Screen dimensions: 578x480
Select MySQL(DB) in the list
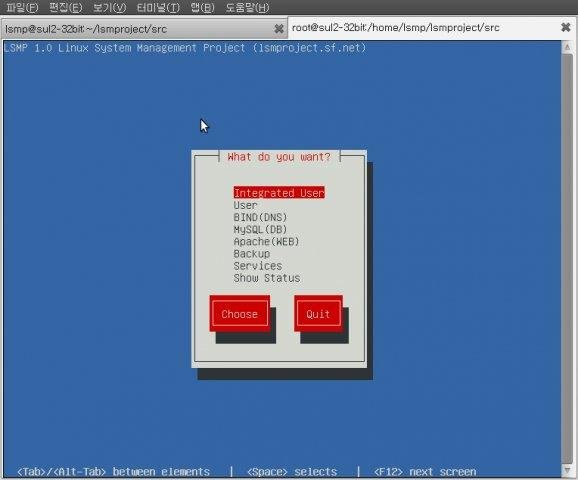click(260, 229)
